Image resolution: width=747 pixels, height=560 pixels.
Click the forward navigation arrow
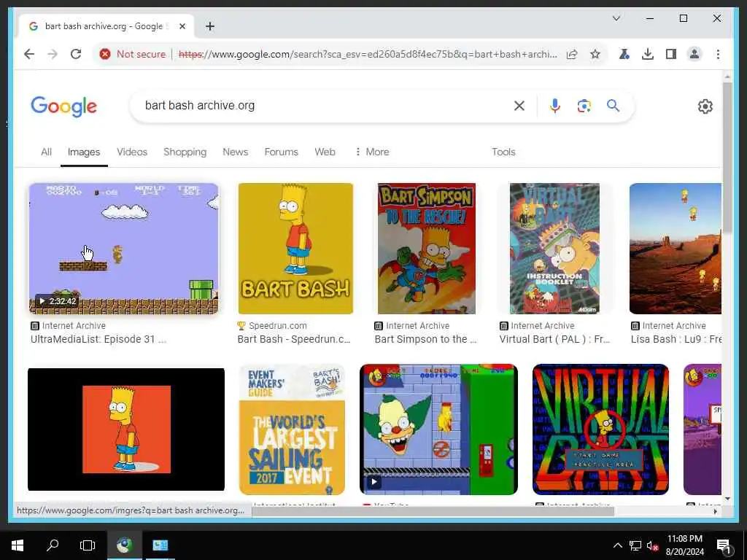pyautogui.click(x=53, y=54)
